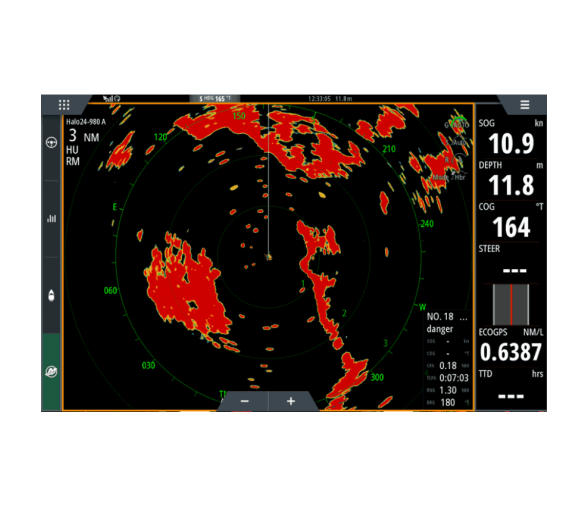Open the Home pages grid icon

point(64,105)
